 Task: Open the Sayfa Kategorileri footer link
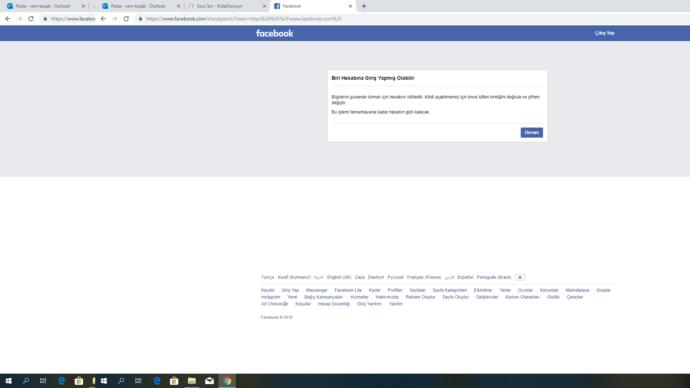click(449, 290)
